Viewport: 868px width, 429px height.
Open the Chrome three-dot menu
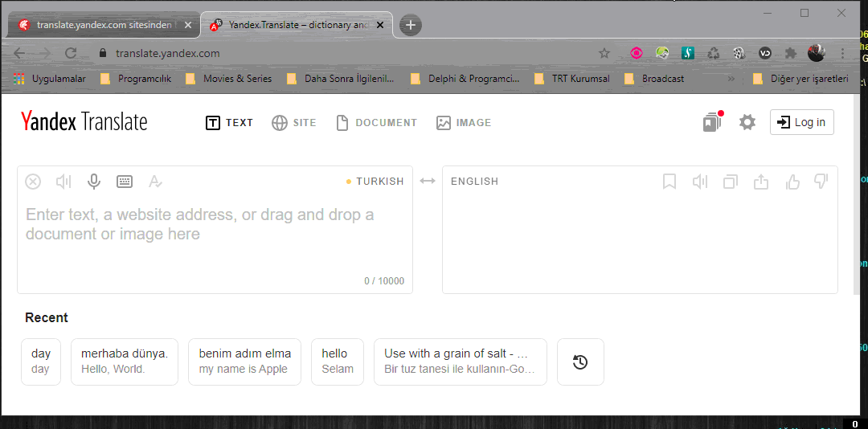click(x=842, y=53)
